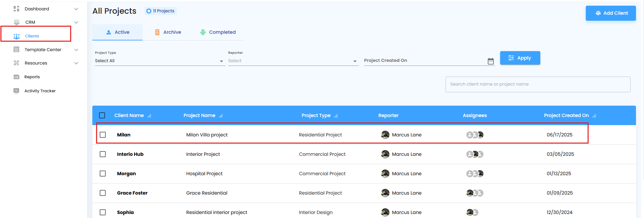This screenshot has height=218, width=644.
Task: Switch to the Completed tab
Action: point(218,32)
